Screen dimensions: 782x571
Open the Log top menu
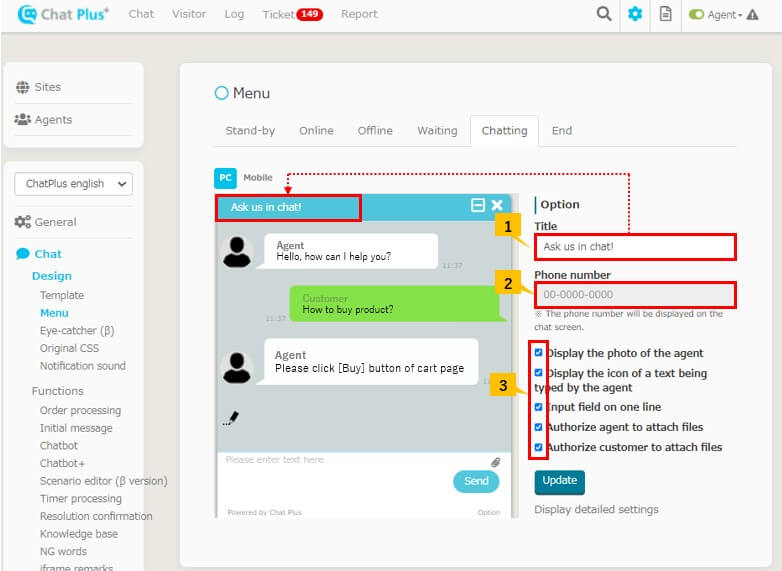tap(234, 14)
